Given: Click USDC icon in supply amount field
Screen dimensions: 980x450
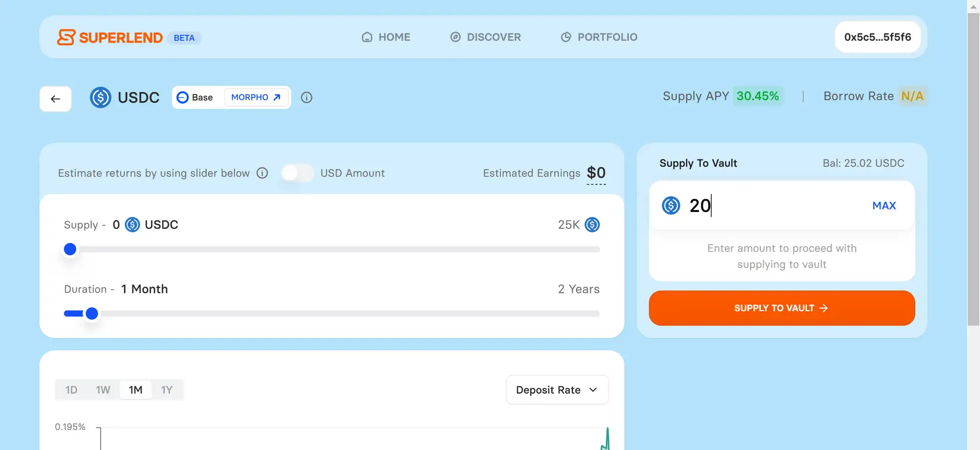Looking at the screenshot, I should pyautogui.click(x=671, y=205).
